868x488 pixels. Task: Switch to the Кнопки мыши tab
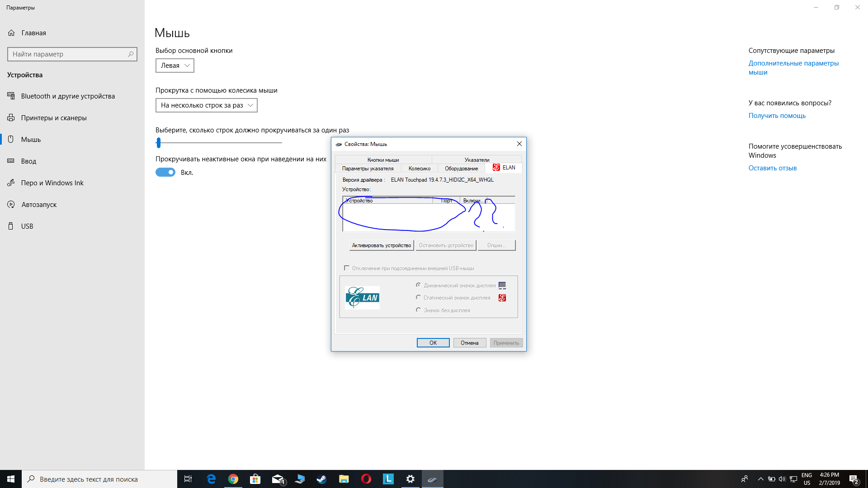pos(383,160)
